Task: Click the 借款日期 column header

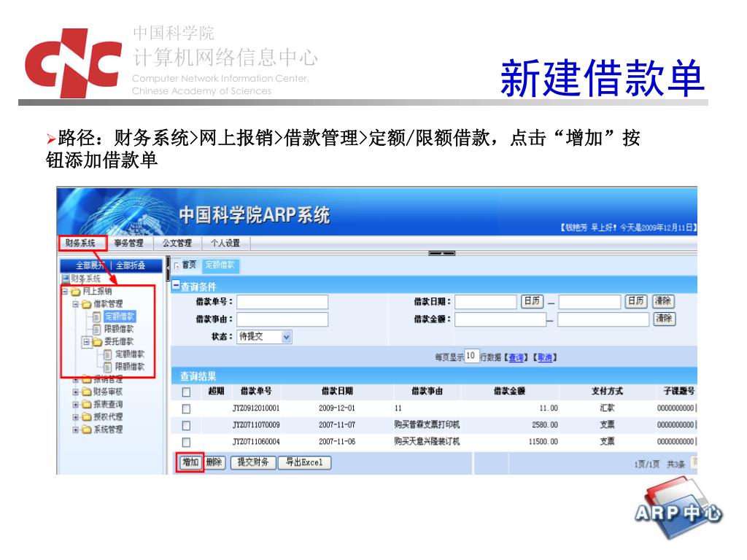Action: click(x=337, y=391)
